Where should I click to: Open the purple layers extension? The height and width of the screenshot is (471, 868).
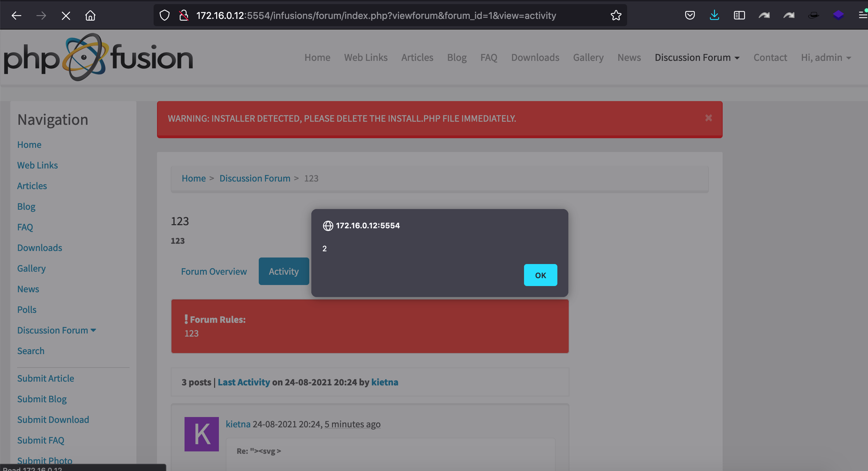(x=838, y=15)
